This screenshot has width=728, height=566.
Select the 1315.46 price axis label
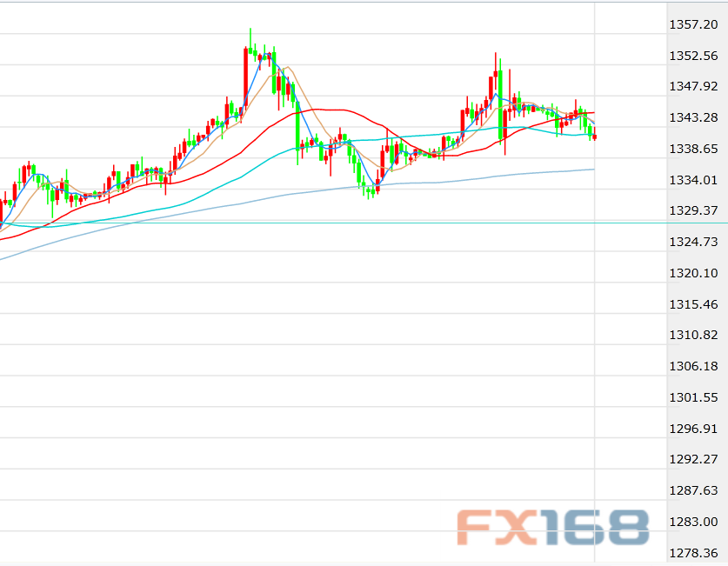[692, 304]
